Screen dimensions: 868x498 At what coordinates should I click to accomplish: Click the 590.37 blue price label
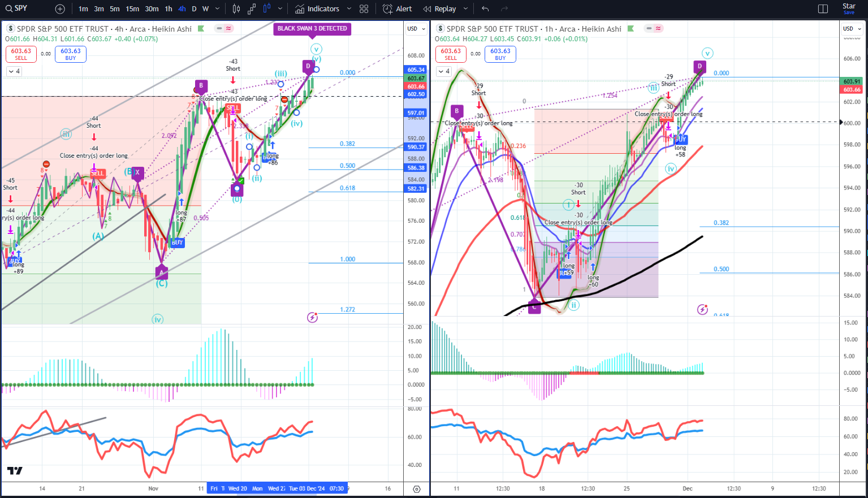[x=416, y=147]
